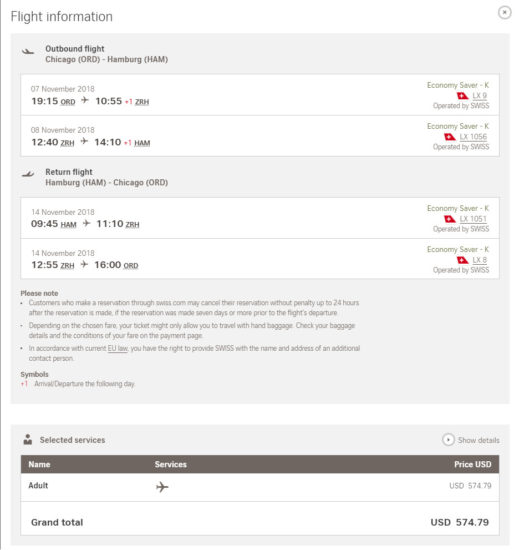
Task: Close the Flight information dialog
Action: tap(504, 13)
